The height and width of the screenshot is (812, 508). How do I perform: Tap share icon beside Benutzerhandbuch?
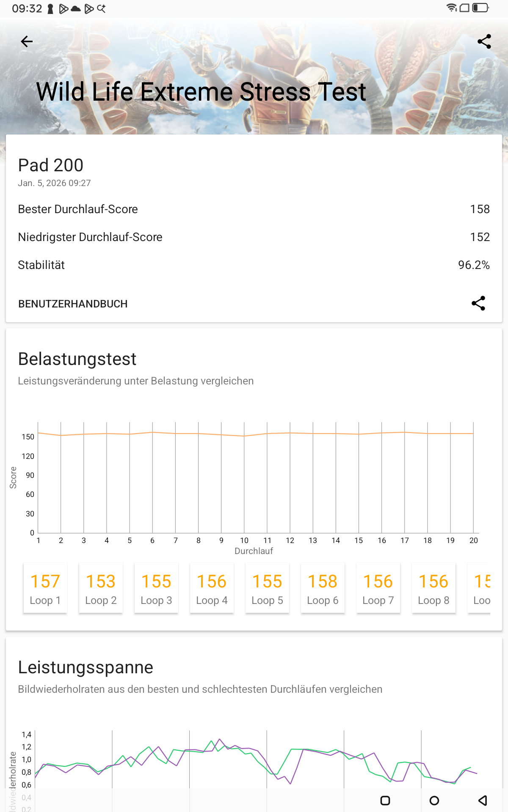(478, 303)
